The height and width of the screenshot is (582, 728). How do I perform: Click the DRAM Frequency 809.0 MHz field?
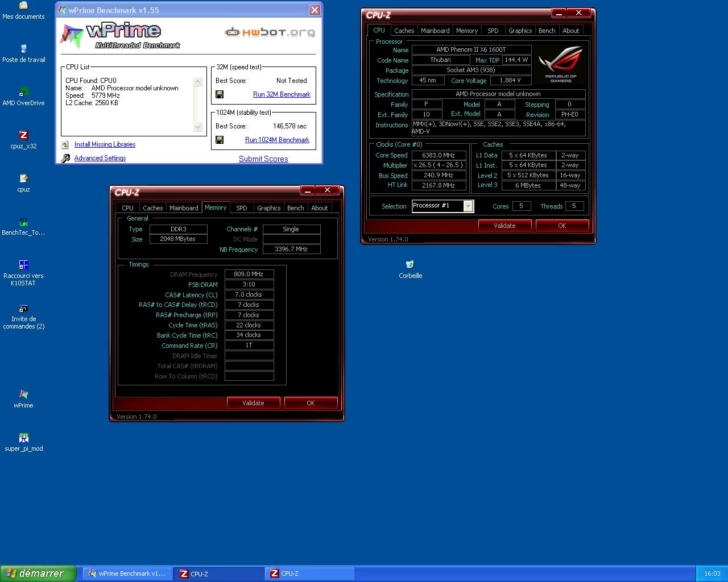click(249, 274)
